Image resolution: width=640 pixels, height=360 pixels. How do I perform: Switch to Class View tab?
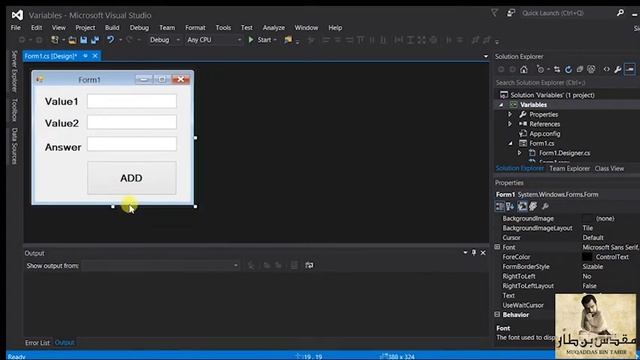click(609, 169)
